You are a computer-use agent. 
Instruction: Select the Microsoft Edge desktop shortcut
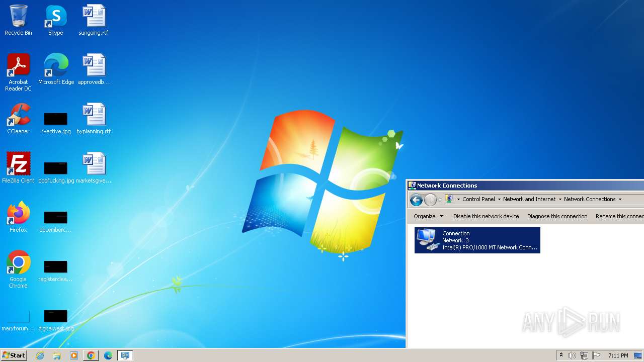[56, 69]
